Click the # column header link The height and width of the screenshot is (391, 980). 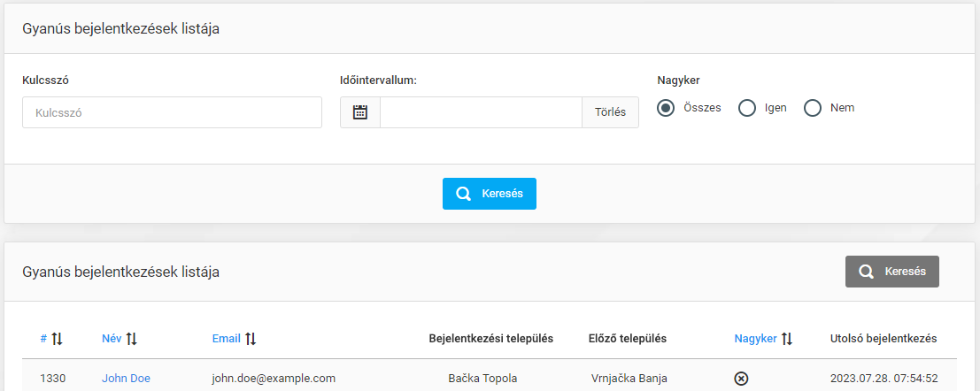[43, 339]
